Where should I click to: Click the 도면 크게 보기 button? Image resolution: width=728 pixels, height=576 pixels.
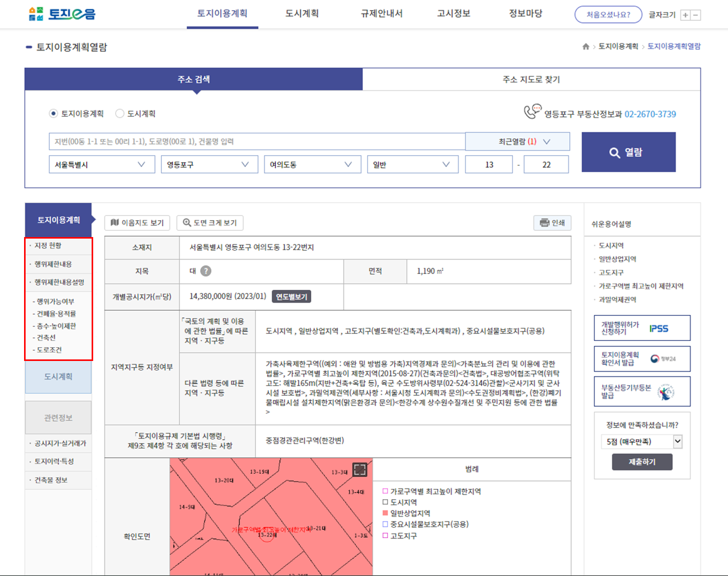210,223
